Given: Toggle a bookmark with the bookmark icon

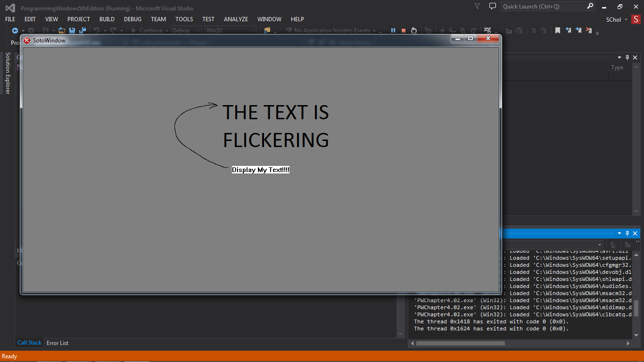Looking at the screenshot, I should tap(558, 30).
